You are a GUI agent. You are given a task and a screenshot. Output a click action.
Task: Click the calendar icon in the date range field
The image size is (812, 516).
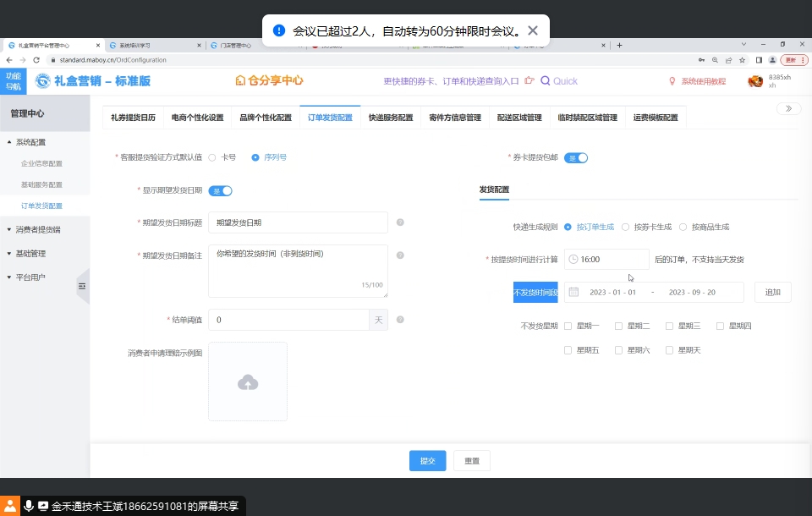574,292
